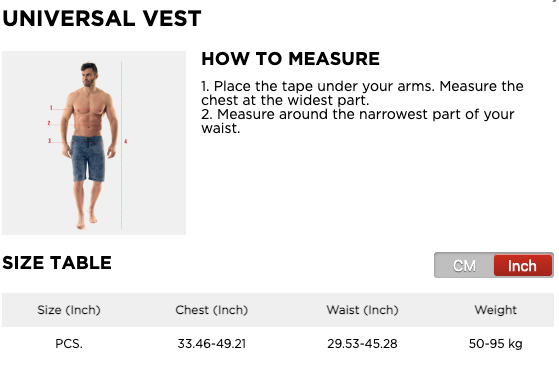This screenshot has width=559, height=368.
Task: Select the Chest (Inch) column header
Action: point(211,310)
